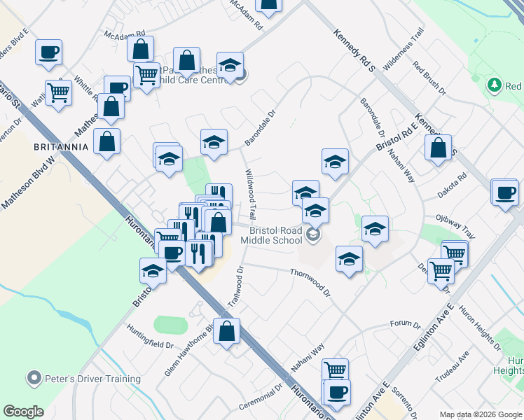Viewport: 524px width, 420px height.
Task: Click school marker above Thornwood Dr
Action: pos(349,260)
